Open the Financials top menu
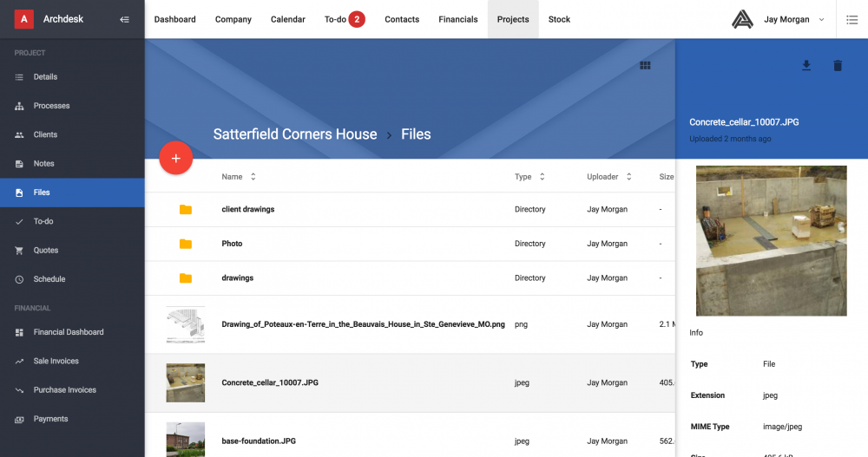 457,19
